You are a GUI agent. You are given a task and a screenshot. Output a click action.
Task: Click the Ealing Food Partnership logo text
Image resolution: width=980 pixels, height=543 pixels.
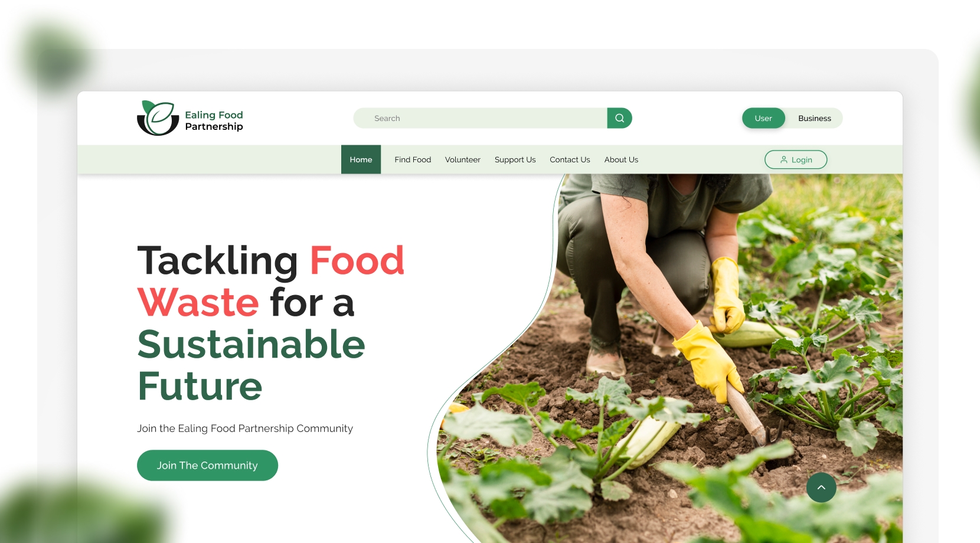click(x=214, y=120)
